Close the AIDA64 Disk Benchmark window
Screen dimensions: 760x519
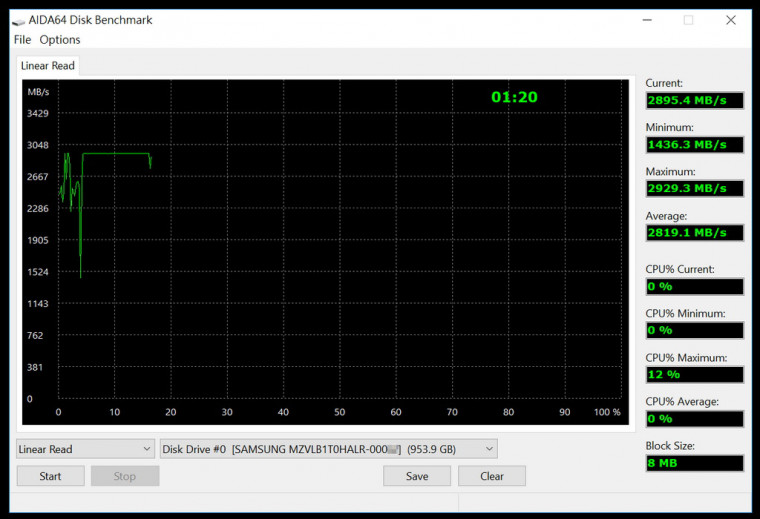point(732,20)
